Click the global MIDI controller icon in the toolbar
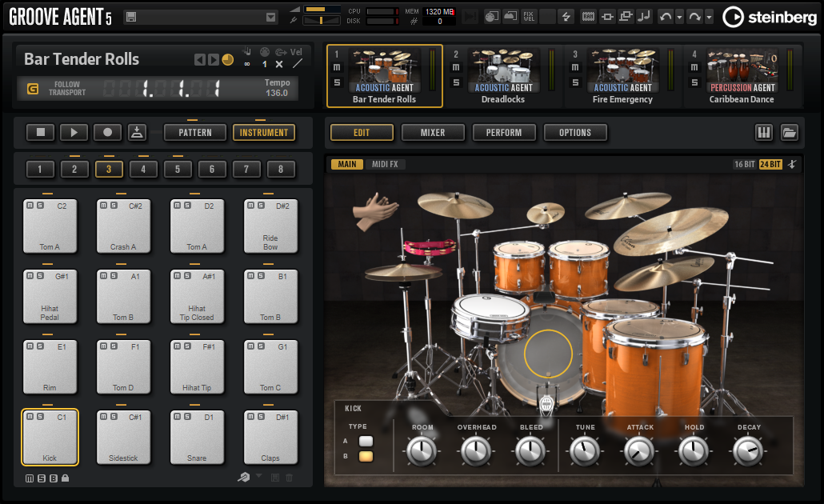 [492, 17]
